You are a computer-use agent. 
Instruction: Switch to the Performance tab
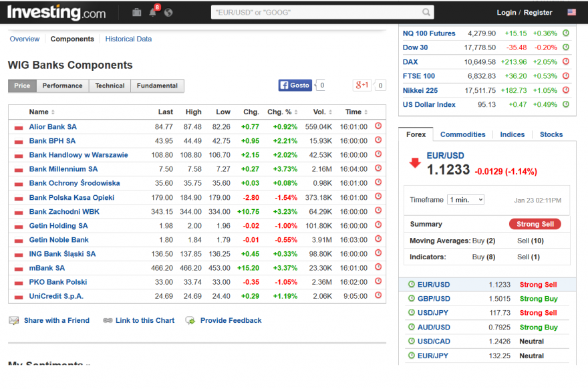point(62,86)
